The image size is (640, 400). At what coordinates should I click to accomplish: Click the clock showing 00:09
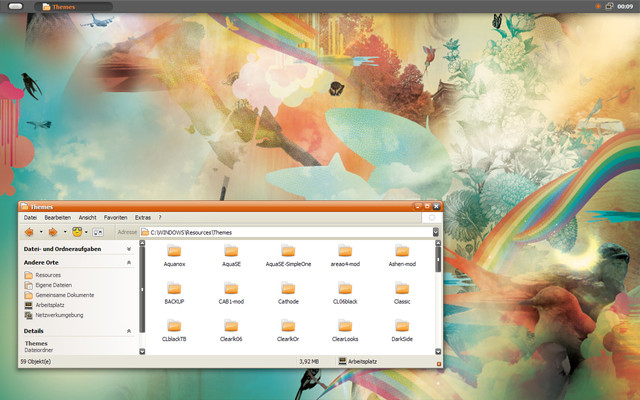coord(625,7)
